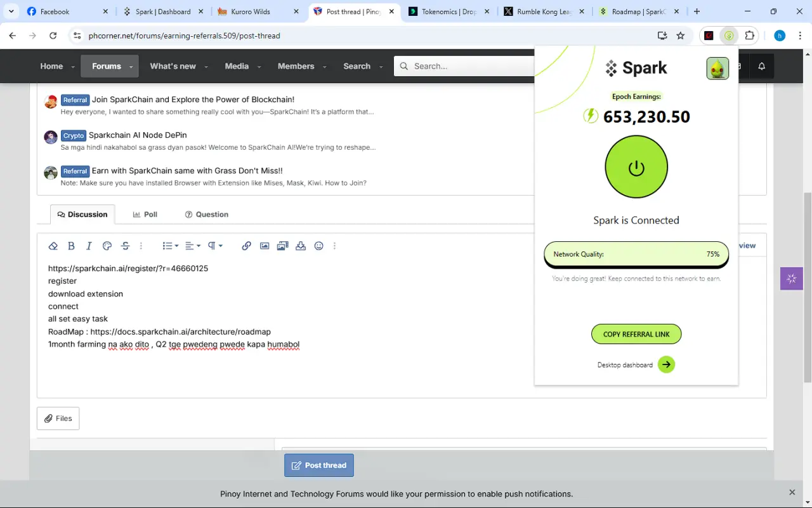The height and width of the screenshot is (508, 812).
Task: Open the Chrome extensions puzzle icon
Action: (x=750, y=36)
